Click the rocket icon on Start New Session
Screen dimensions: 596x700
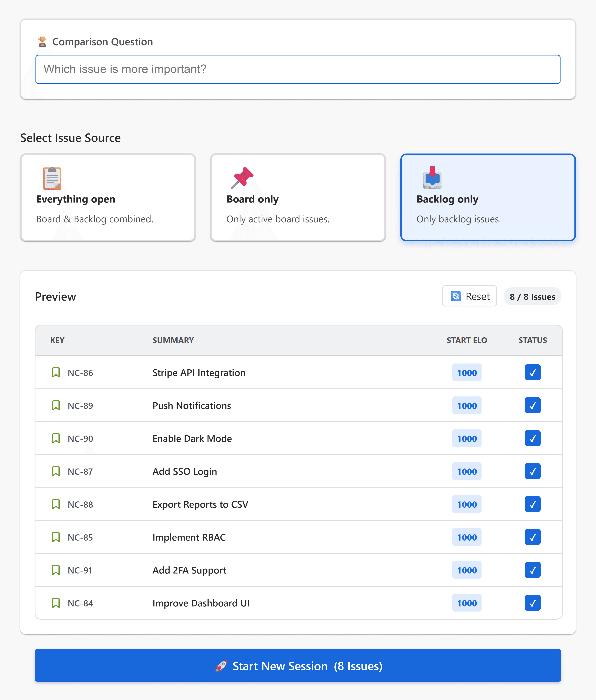(221, 666)
